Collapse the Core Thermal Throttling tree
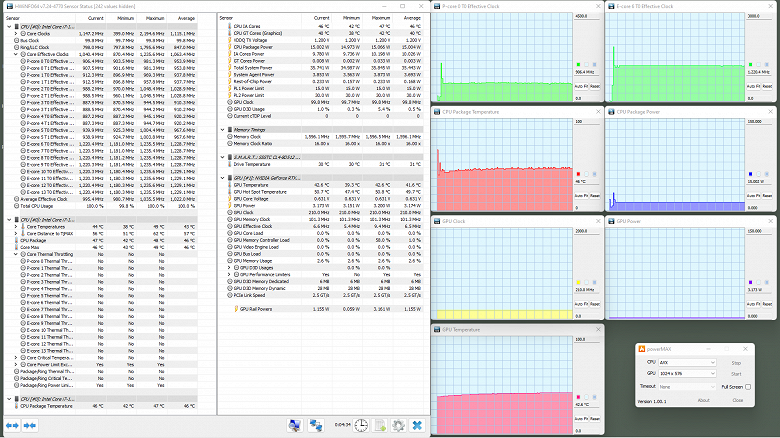Image resolution: width=780 pixels, height=438 pixels. (16, 254)
